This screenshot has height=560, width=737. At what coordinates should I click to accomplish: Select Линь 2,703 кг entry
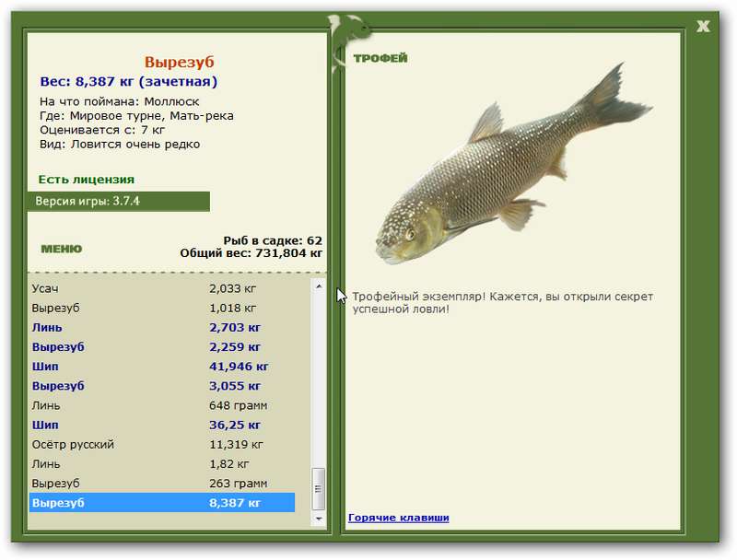162,328
